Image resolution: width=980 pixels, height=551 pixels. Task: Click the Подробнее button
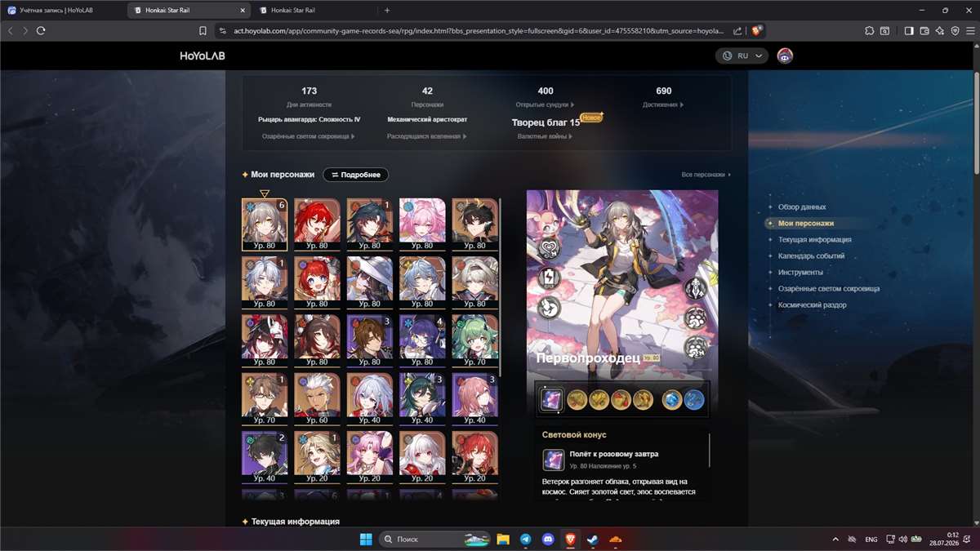(355, 175)
